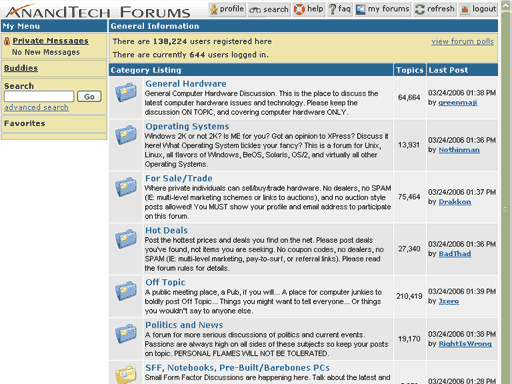Open the view forum polls link
This screenshot has width=512, height=384.
(x=462, y=41)
